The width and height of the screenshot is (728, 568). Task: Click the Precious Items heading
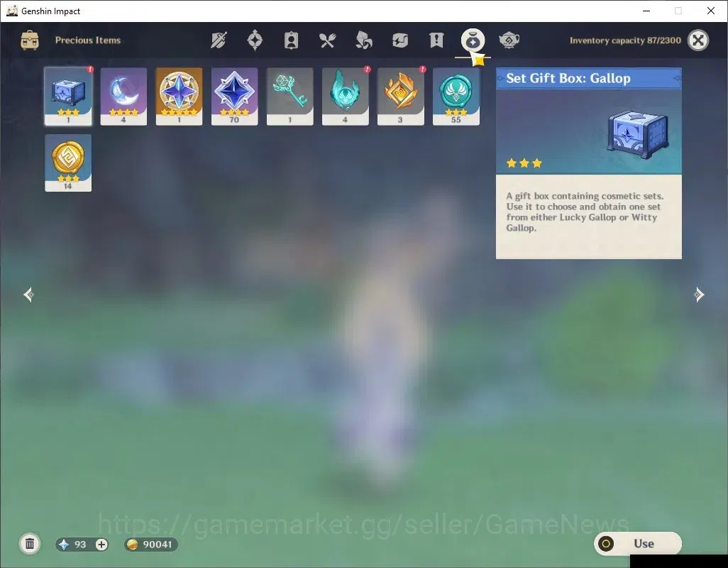[88, 40]
